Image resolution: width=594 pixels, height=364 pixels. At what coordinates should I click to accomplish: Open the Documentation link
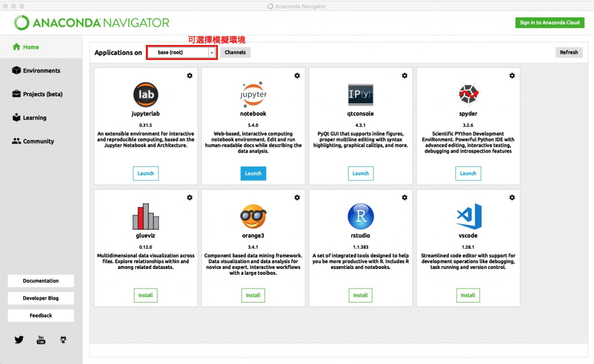[x=41, y=281]
